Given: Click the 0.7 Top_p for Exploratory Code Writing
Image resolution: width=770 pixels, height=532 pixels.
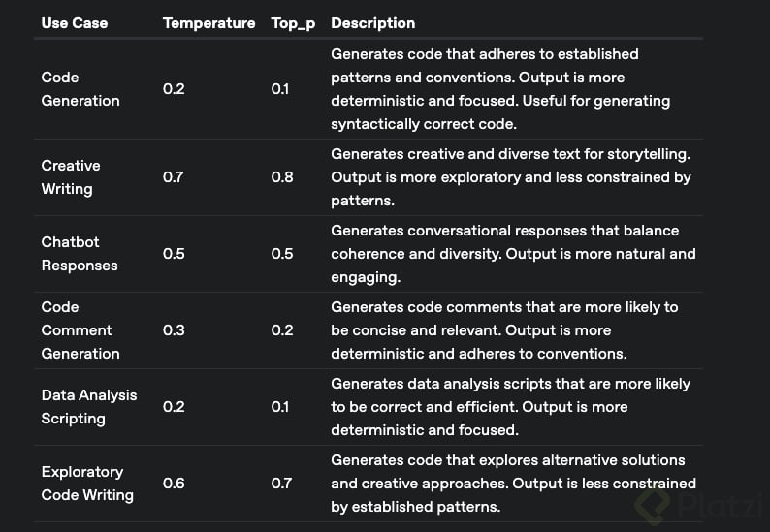Looking at the screenshot, I should (281, 484).
